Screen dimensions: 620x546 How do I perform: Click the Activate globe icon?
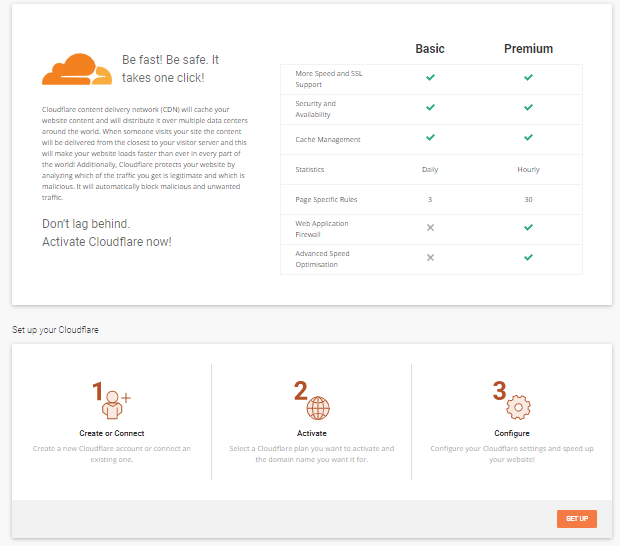pyautogui.click(x=318, y=408)
